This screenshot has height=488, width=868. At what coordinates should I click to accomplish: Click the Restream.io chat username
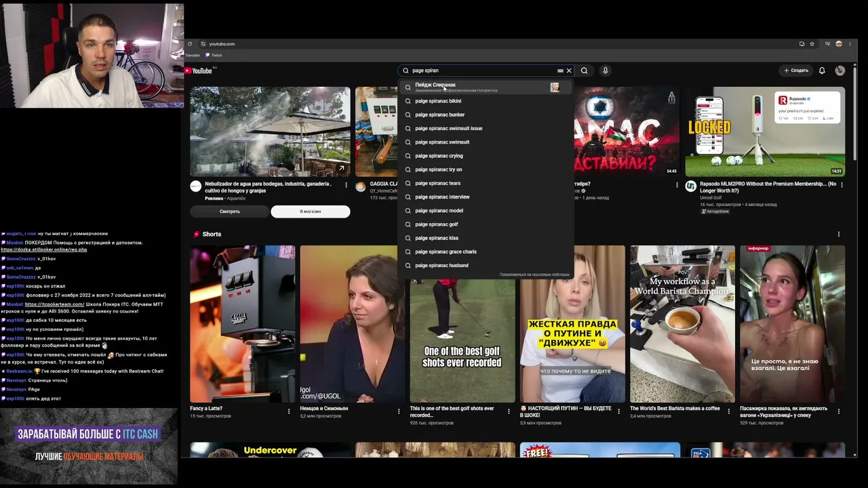(19, 371)
